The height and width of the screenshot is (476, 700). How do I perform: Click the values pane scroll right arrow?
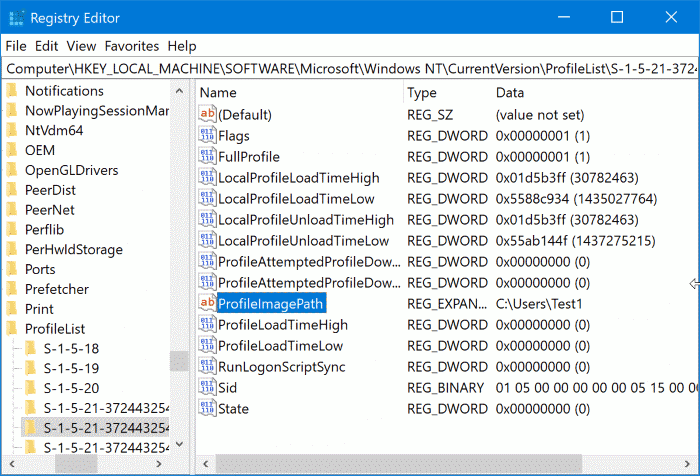tap(687, 464)
